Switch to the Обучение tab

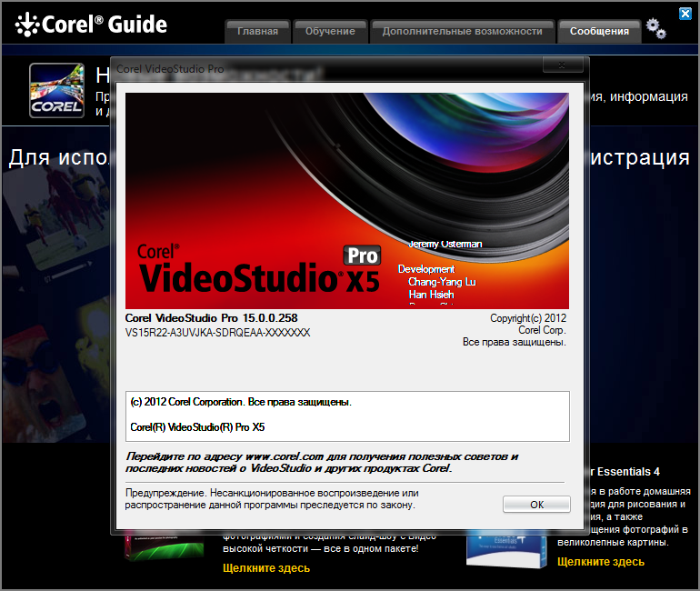pyautogui.click(x=330, y=31)
